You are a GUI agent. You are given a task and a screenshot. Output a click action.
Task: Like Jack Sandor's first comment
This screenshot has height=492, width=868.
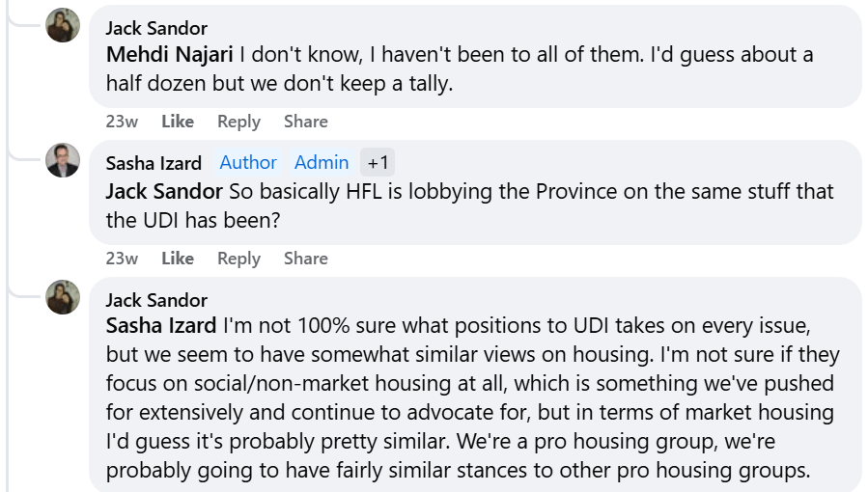(x=178, y=122)
